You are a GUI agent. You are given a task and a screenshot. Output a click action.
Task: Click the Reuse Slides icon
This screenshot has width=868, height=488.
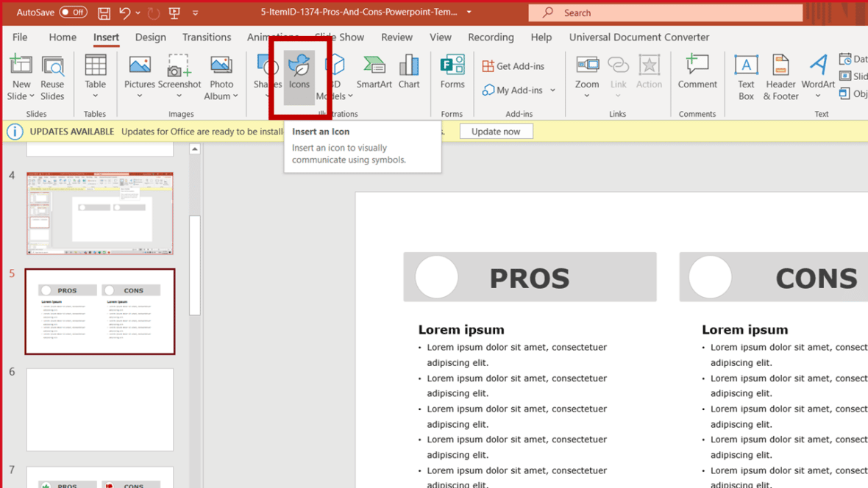52,77
